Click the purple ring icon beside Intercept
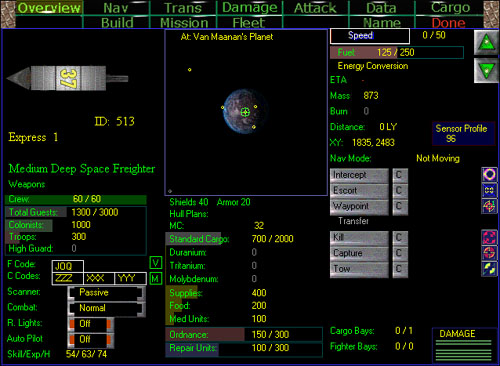Viewport: 500px width, 366px height. (489, 174)
